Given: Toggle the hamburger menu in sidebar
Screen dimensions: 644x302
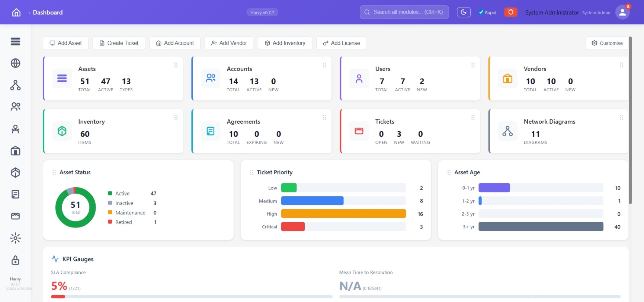Looking at the screenshot, I should coord(15,41).
